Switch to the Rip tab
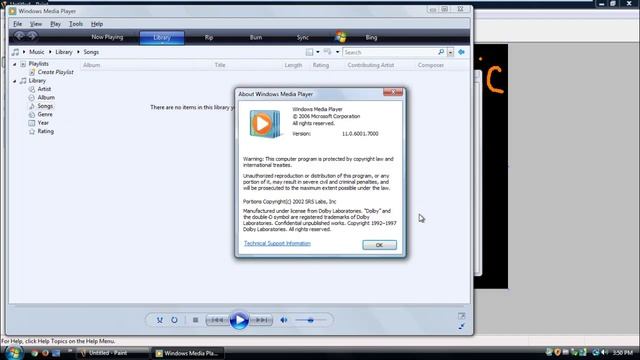 209,37
